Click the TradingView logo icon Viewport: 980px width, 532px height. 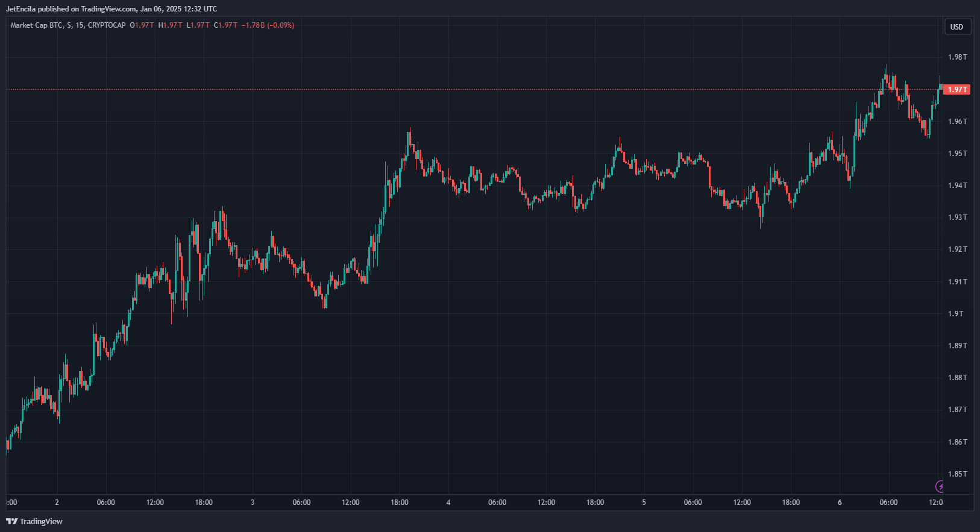11,521
